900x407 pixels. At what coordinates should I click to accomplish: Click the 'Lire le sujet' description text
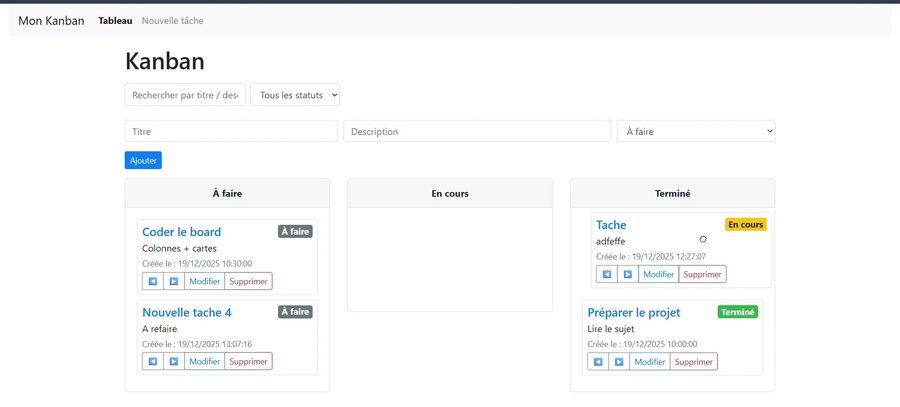611,329
